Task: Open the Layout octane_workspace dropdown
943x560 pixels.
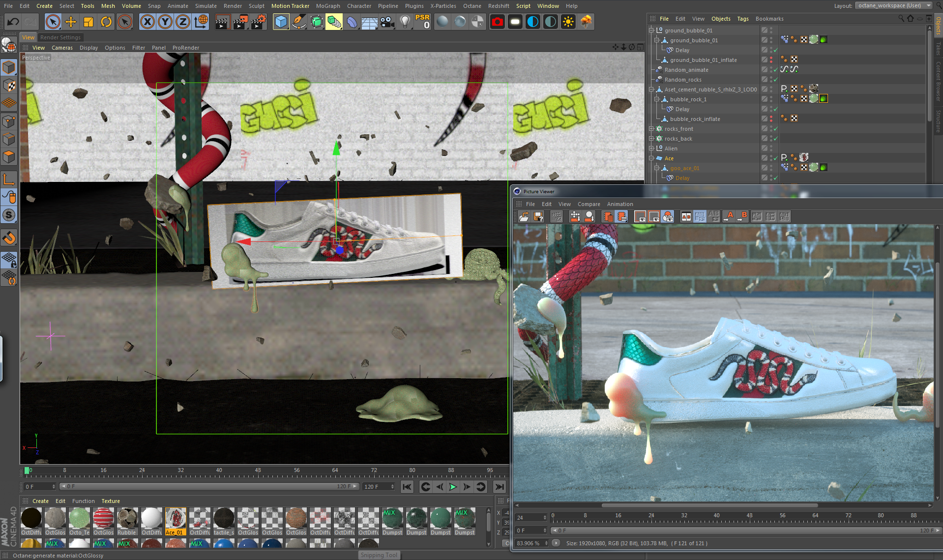Action: [894, 5]
